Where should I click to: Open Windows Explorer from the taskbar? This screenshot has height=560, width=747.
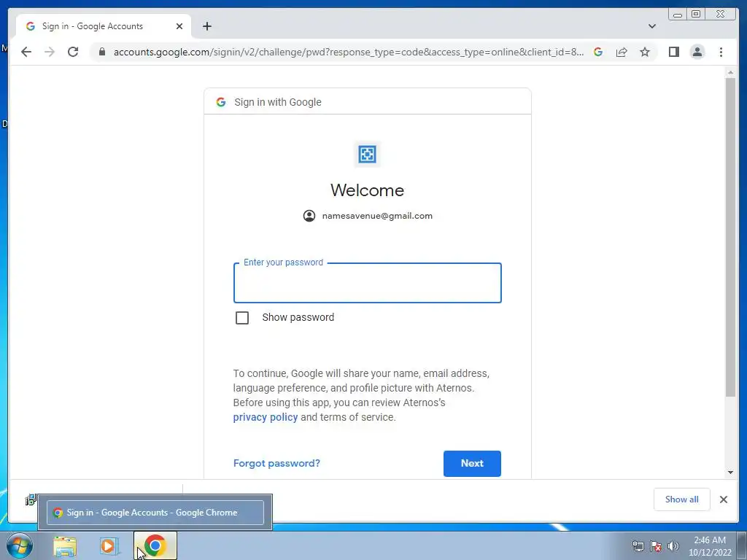[x=65, y=546]
